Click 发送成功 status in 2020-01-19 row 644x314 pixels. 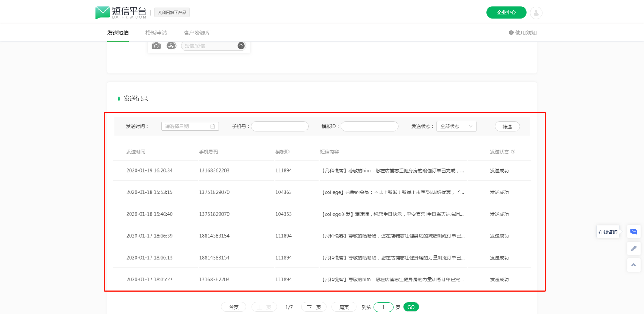[x=499, y=171]
